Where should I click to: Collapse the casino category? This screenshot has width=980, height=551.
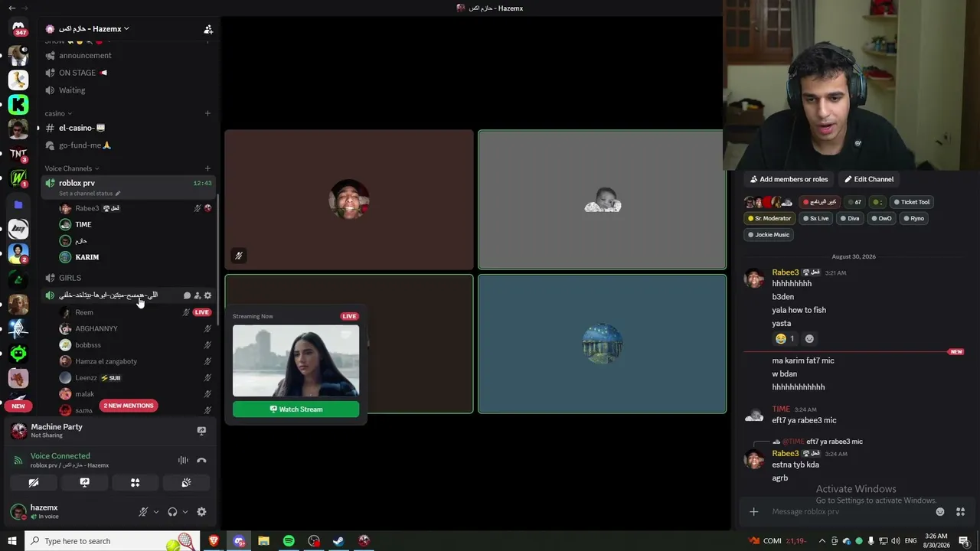[x=58, y=113]
